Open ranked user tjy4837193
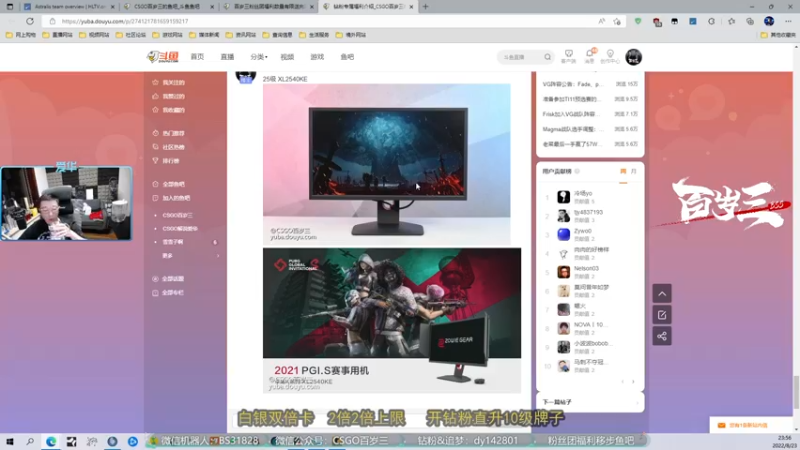800x450 pixels. point(588,212)
